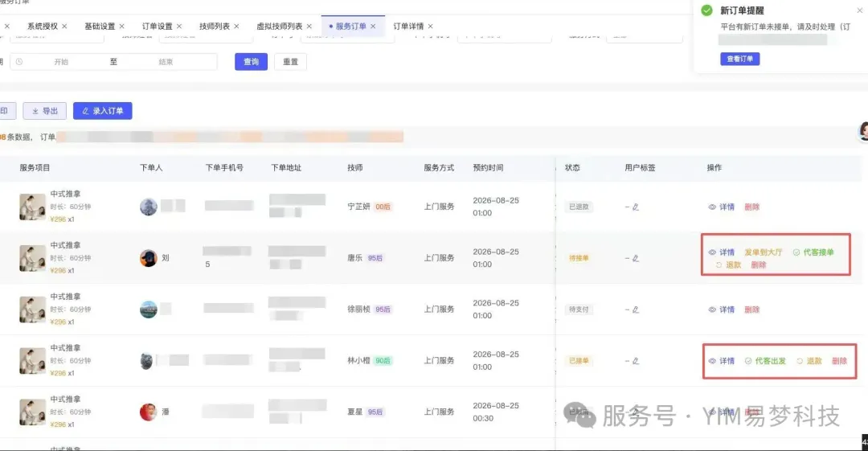Open the 订单设置 tab

point(158,26)
